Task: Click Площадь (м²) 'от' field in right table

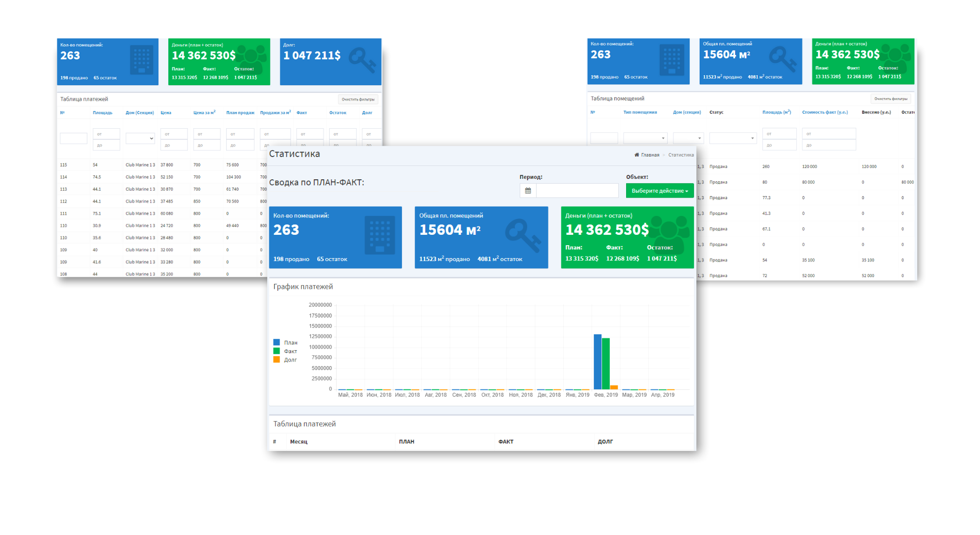Action: point(779,134)
